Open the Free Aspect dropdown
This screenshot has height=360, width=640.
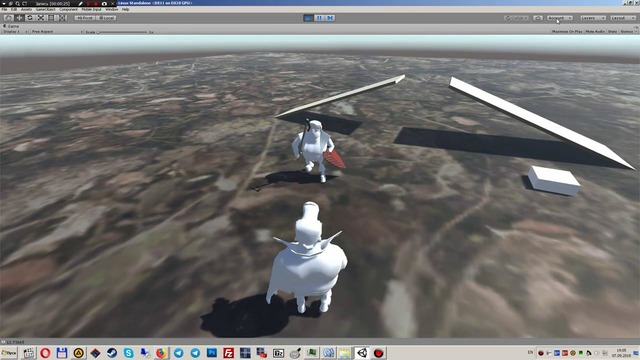coord(56,31)
